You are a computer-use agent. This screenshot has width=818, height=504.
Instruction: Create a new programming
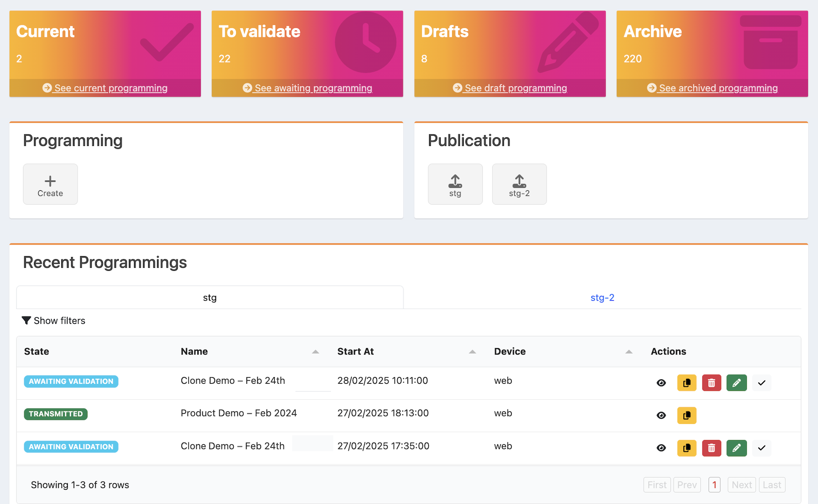coord(50,184)
